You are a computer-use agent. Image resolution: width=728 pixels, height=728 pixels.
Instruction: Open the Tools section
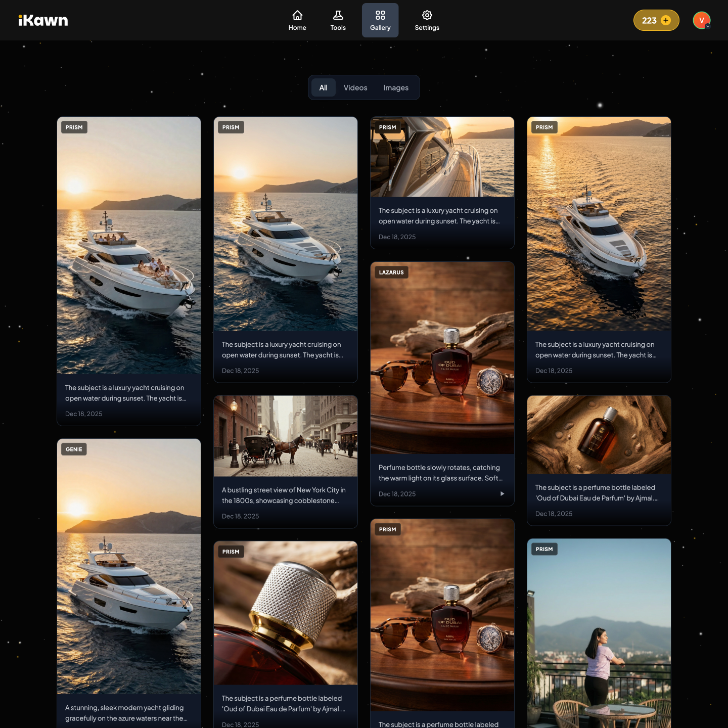pyautogui.click(x=338, y=20)
